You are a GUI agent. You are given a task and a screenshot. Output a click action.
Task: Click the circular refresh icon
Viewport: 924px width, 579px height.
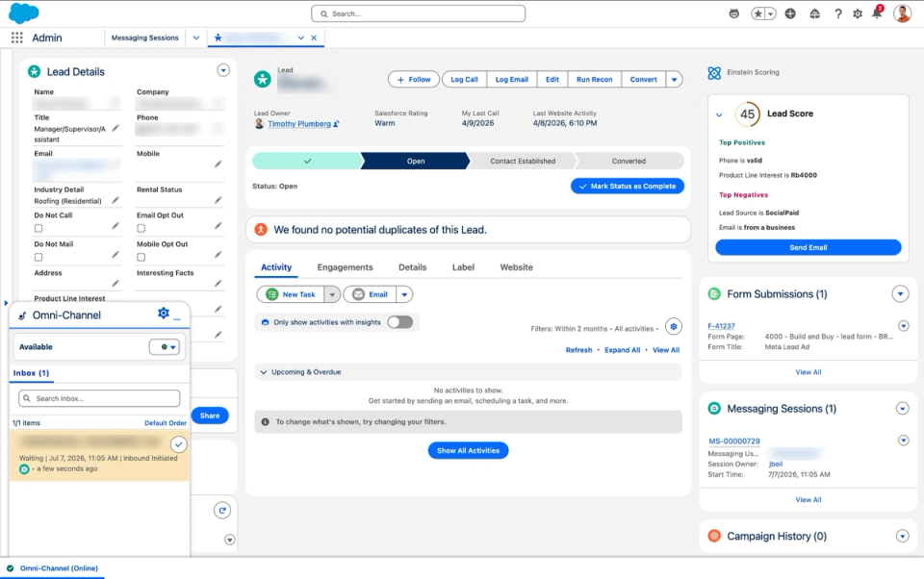coord(222,510)
